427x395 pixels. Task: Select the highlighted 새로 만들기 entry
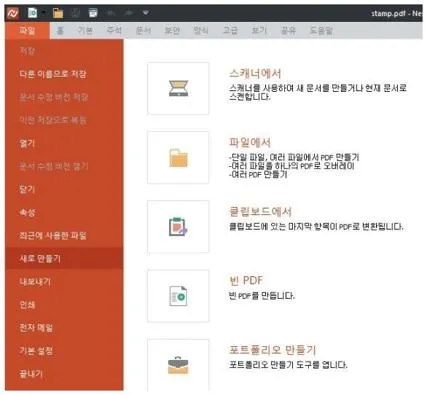point(64,258)
